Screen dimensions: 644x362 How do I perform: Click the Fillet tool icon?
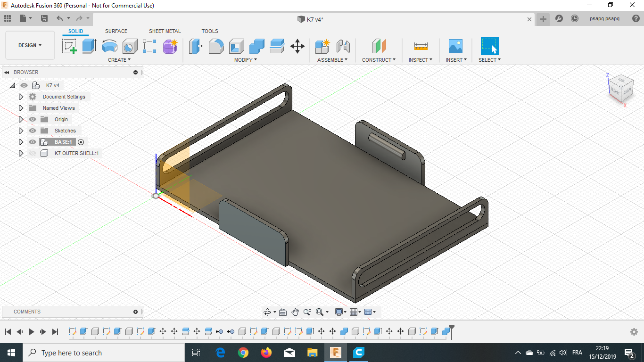[216, 46]
